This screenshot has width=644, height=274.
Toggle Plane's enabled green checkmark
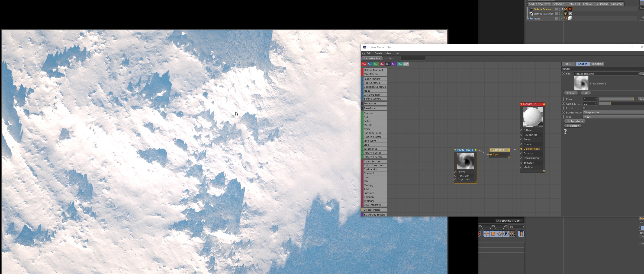click(561, 19)
